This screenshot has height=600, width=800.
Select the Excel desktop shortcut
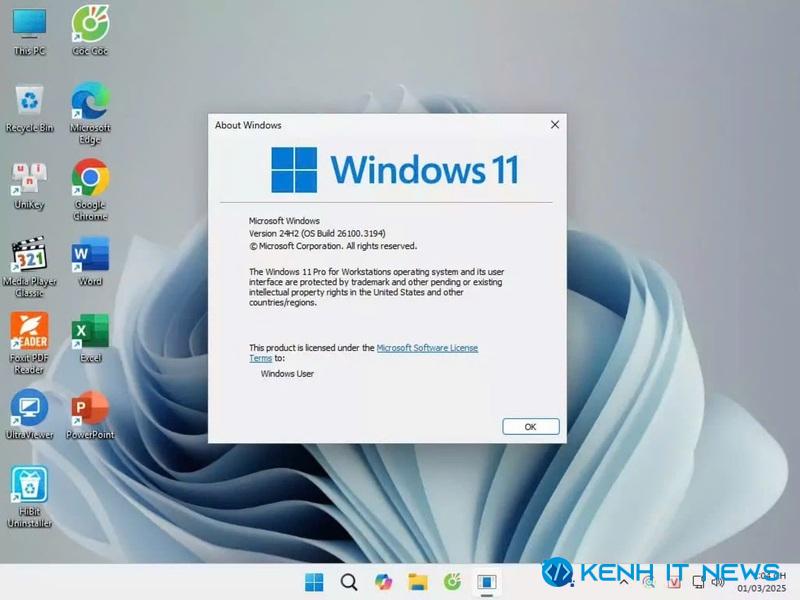pyautogui.click(x=90, y=338)
